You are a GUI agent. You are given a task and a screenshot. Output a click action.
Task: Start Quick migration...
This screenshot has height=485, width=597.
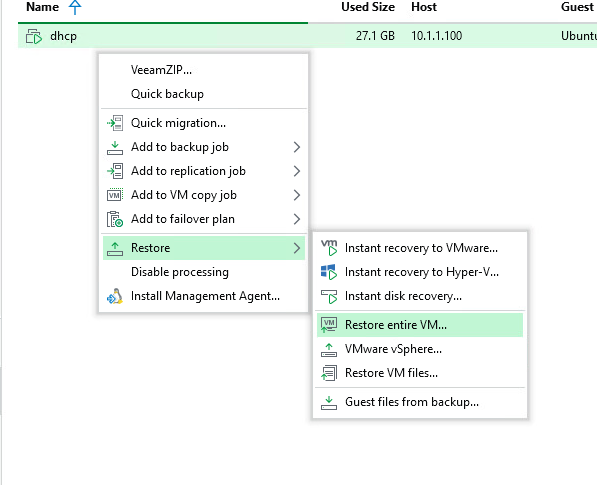(204, 123)
